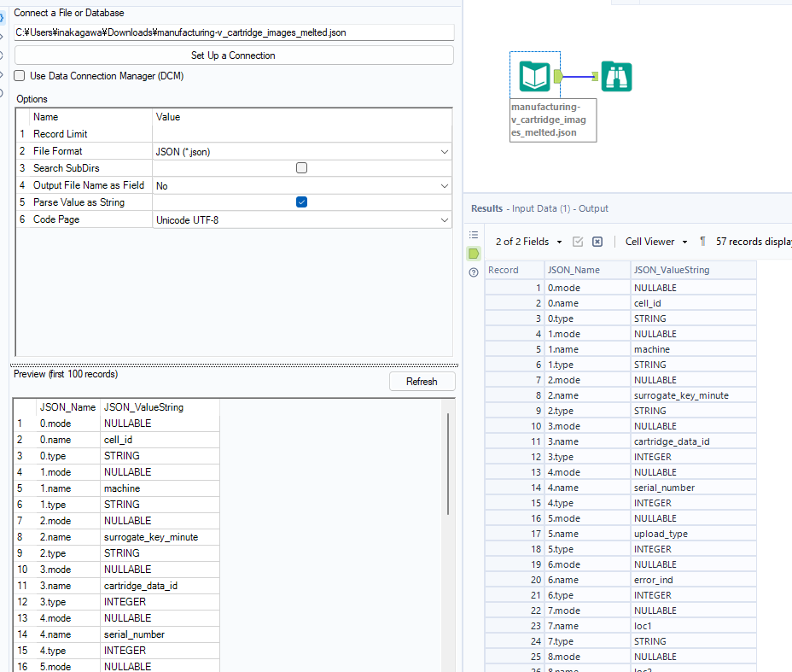Check the Search SubDirs option
The width and height of the screenshot is (792, 672).
point(301,168)
